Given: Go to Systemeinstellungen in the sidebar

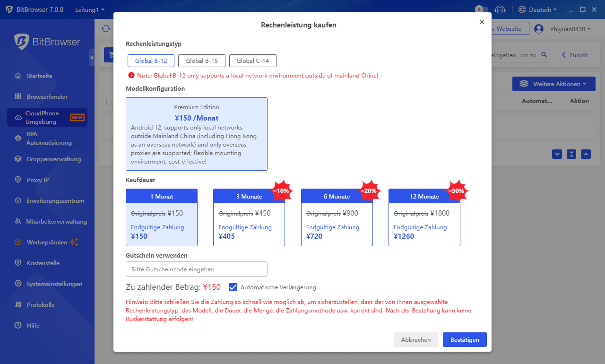Looking at the screenshot, I should [x=54, y=284].
